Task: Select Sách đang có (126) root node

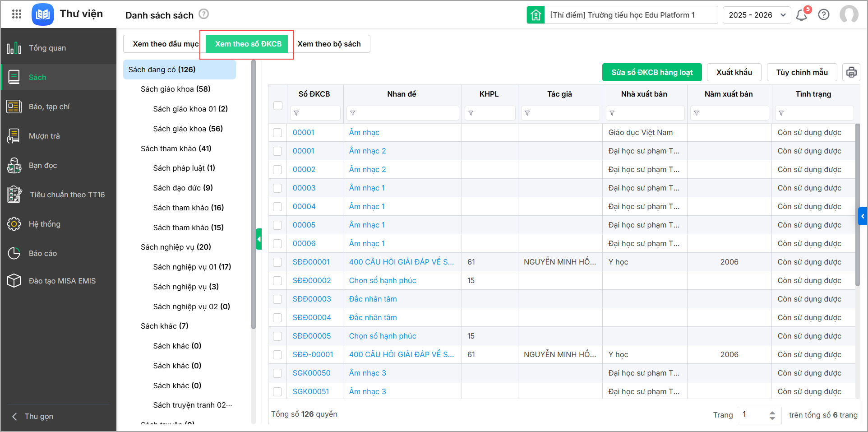Action: pos(179,70)
